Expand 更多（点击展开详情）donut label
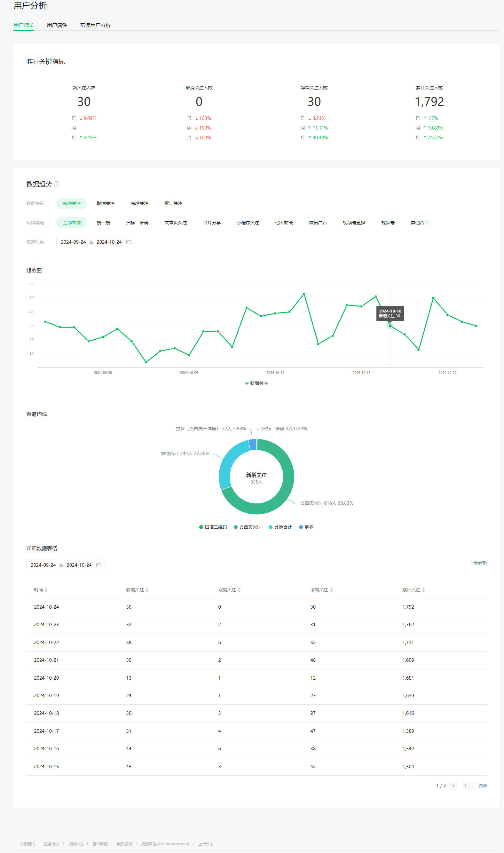The height and width of the screenshot is (853, 504). coord(211,429)
